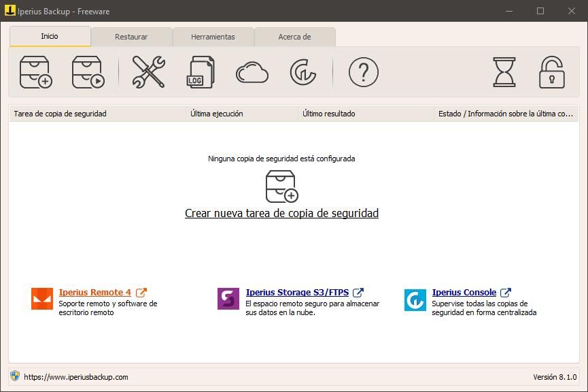The width and height of the screenshot is (588, 392).
Task: Open the Iperius Remote 4 link
Action: (x=95, y=293)
